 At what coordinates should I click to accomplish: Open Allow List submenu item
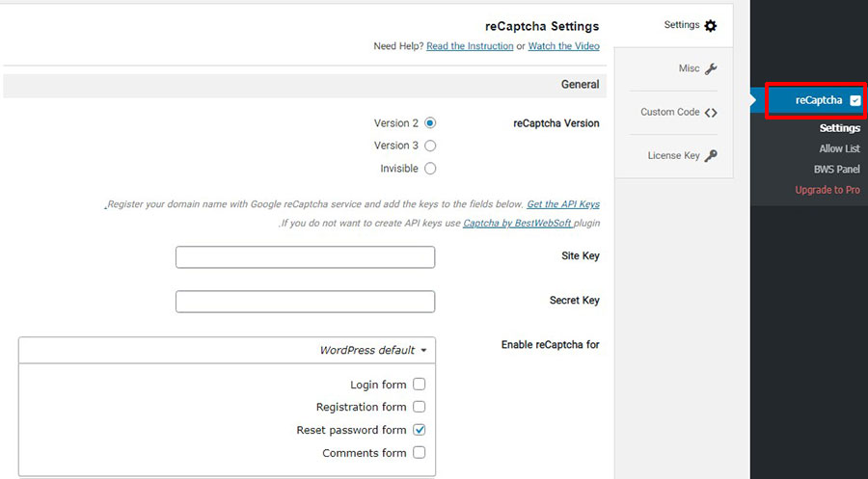(840, 148)
